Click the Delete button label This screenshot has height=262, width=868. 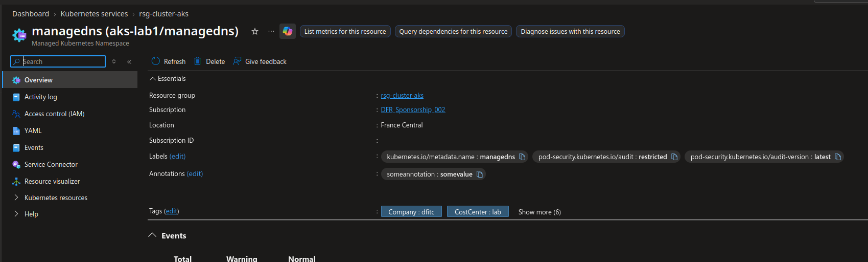(x=215, y=61)
